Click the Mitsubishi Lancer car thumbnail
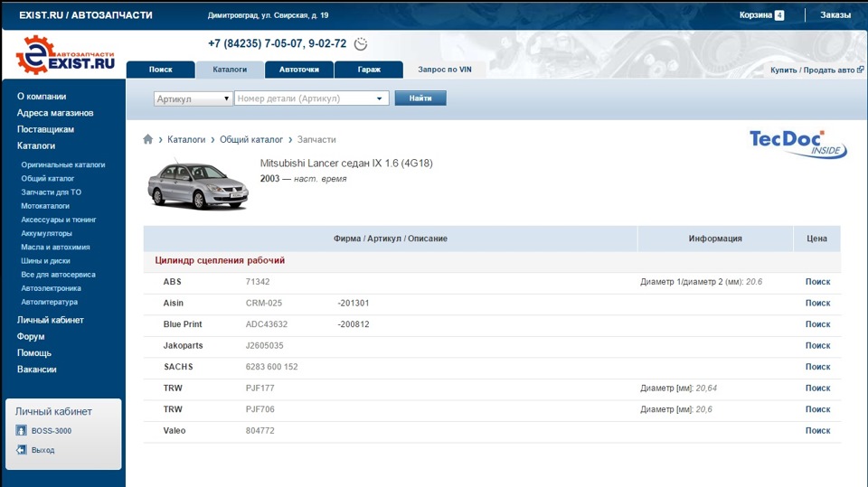 pos(198,185)
